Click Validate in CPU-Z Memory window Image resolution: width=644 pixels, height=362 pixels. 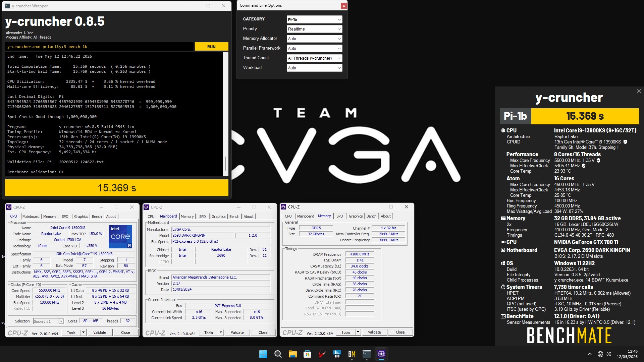pyautogui.click(x=374, y=332)
